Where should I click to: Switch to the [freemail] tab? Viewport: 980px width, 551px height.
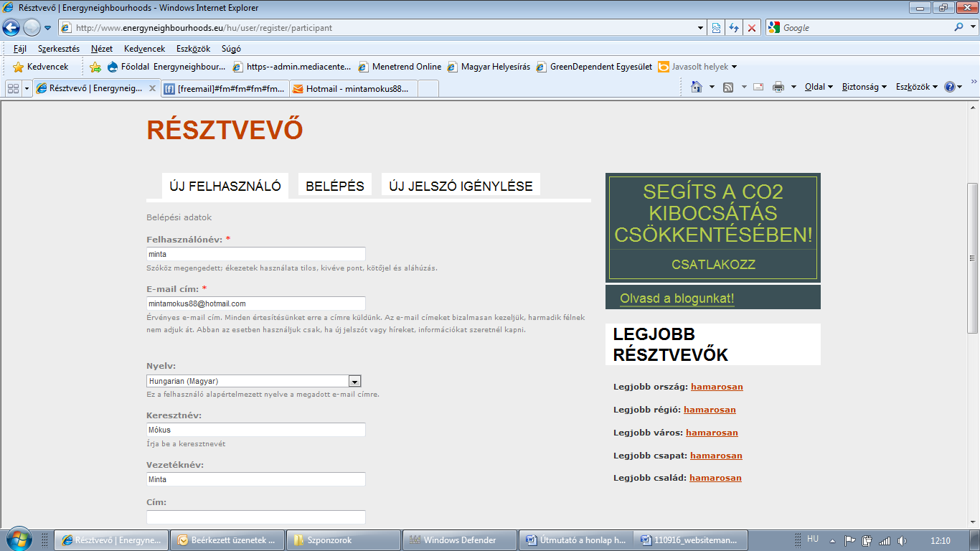pos(225,89)
